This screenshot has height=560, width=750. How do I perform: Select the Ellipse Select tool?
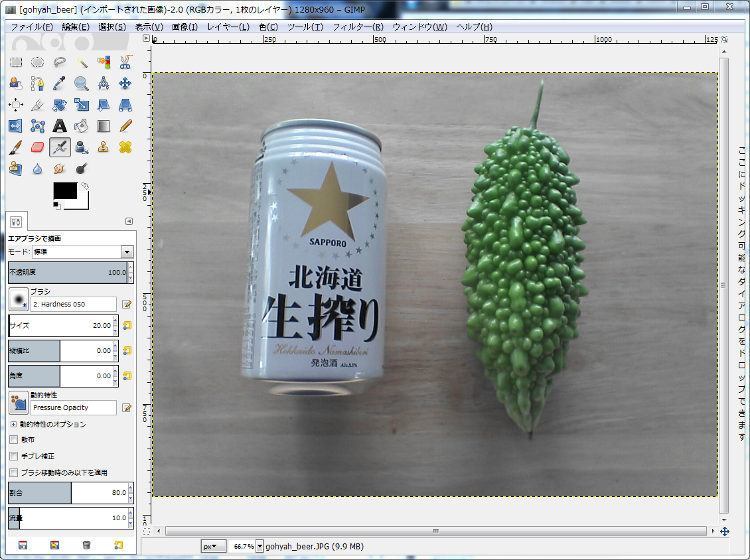pos(37,62)
